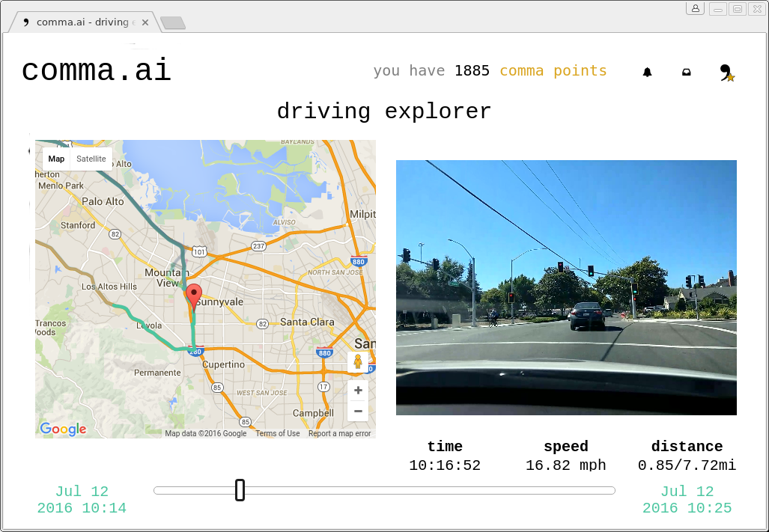
Task: Click the dashcam video frame
Action: coord(566,287)
